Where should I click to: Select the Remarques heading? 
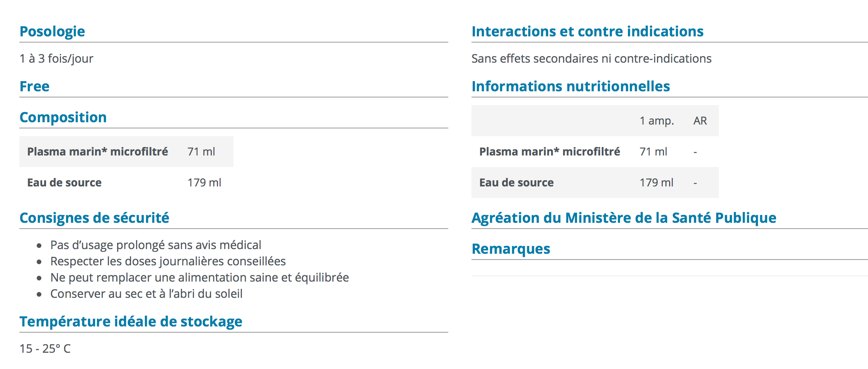511,249
